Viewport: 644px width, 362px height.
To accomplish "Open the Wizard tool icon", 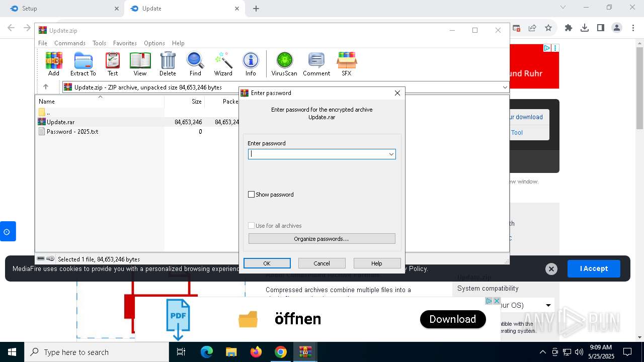I will coord(223,64).
